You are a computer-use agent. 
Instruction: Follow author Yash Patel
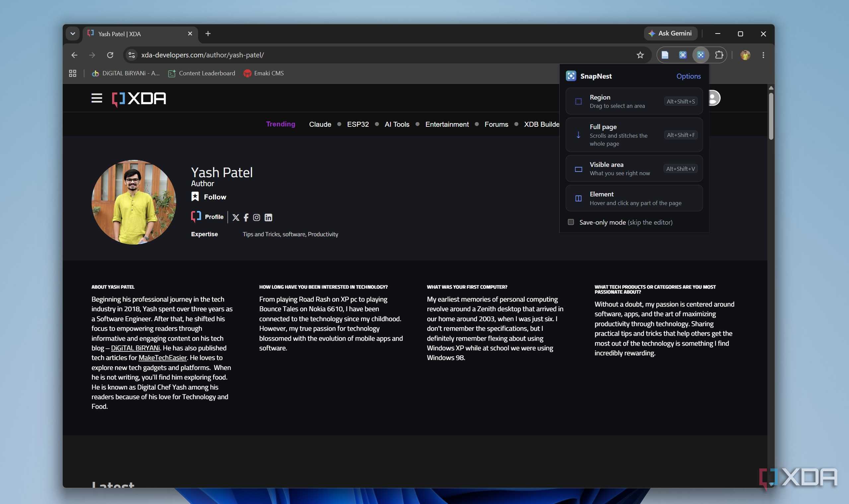209,197
